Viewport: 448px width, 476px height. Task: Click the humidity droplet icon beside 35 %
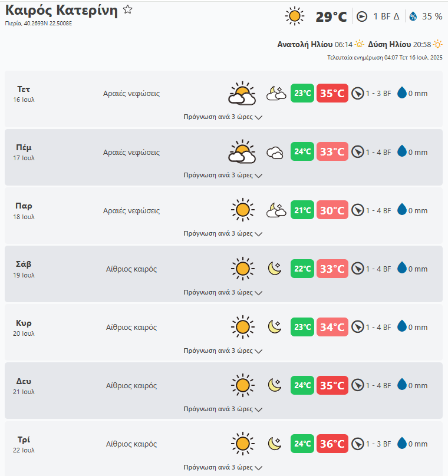(x=413, y=16)
